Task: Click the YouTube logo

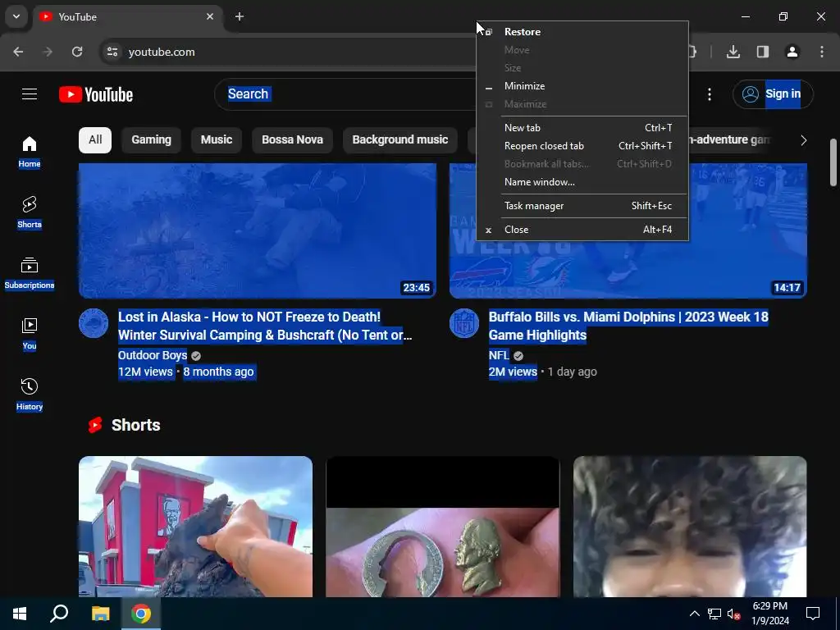Action: tap(96, 94)
